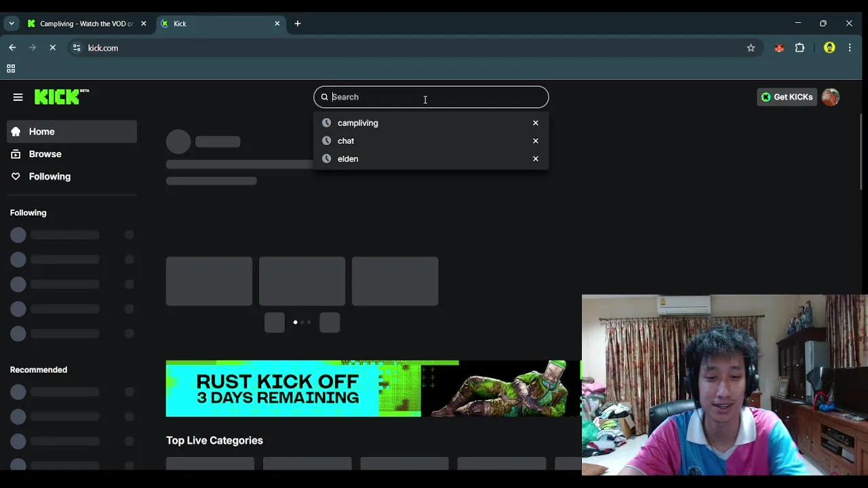The image size is (868, 488).
Task: Open the tab search dropdown
Action: click(x=11, y=24)
